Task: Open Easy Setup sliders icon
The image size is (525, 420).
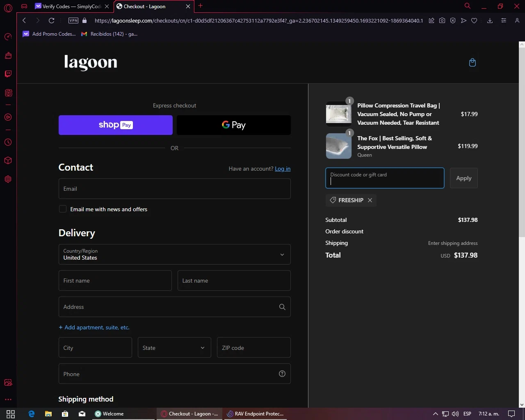Action: pos(504,21)
